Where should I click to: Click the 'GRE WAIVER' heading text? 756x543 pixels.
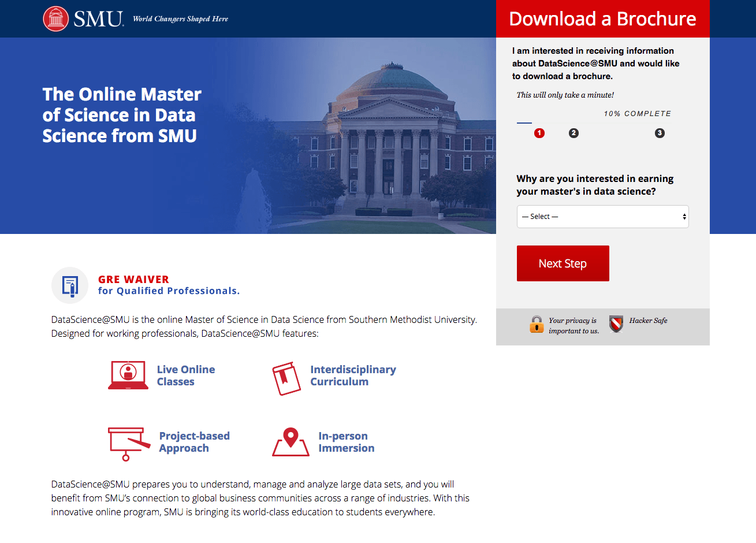133,280
